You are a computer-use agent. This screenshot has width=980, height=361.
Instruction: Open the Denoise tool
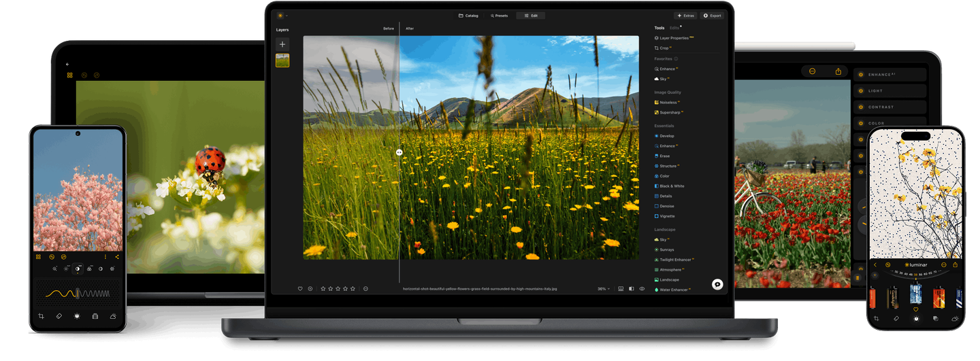(664, 206)
